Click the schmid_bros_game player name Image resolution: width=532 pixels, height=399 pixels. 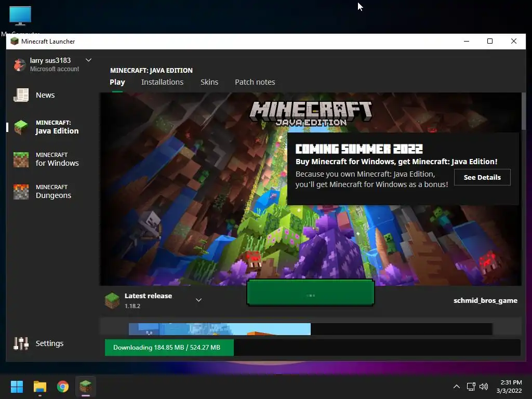(485, 301)
